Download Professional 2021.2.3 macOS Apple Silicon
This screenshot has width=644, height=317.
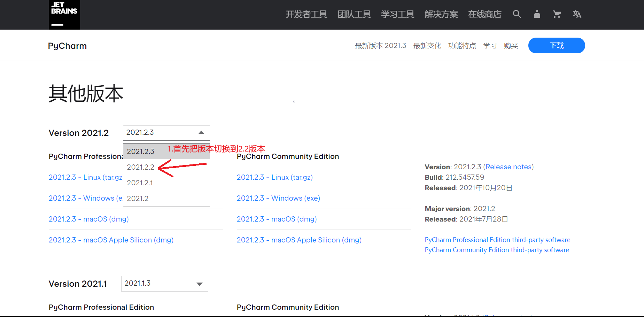[111, 240]
